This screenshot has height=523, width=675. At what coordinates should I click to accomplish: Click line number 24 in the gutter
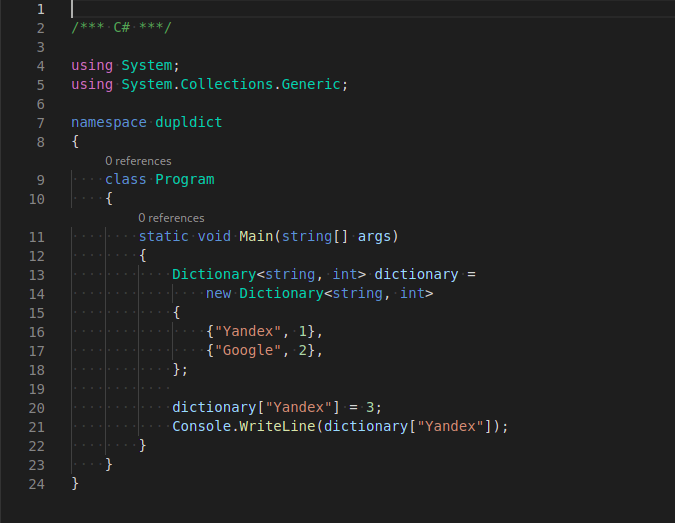tap(37, 484)
